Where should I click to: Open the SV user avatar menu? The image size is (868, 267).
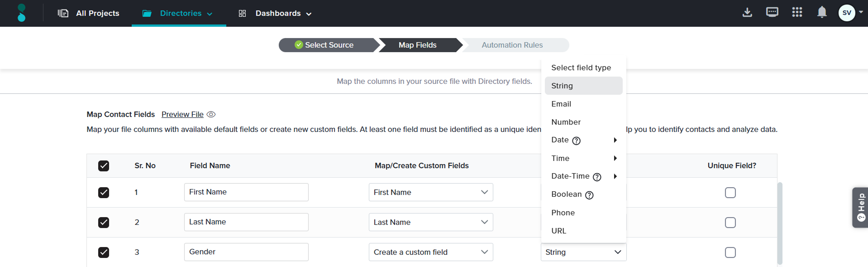pyautogui.click(x=847, y=13)
